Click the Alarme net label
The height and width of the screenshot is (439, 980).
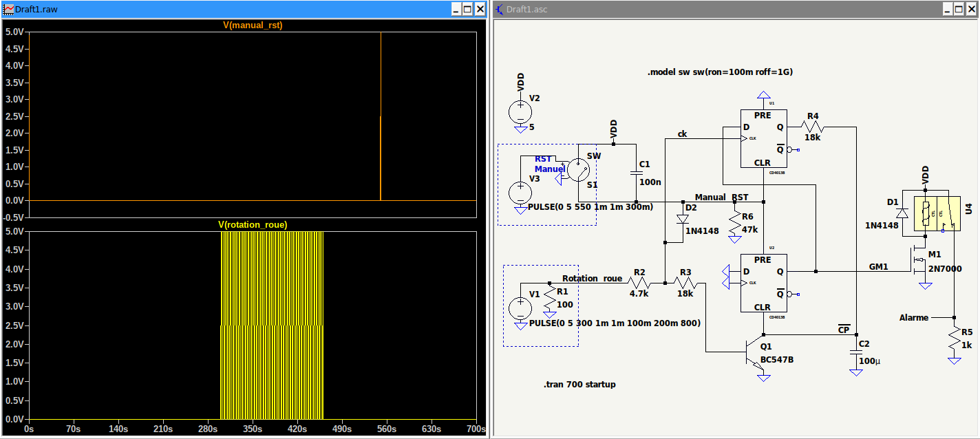point(913,318)
